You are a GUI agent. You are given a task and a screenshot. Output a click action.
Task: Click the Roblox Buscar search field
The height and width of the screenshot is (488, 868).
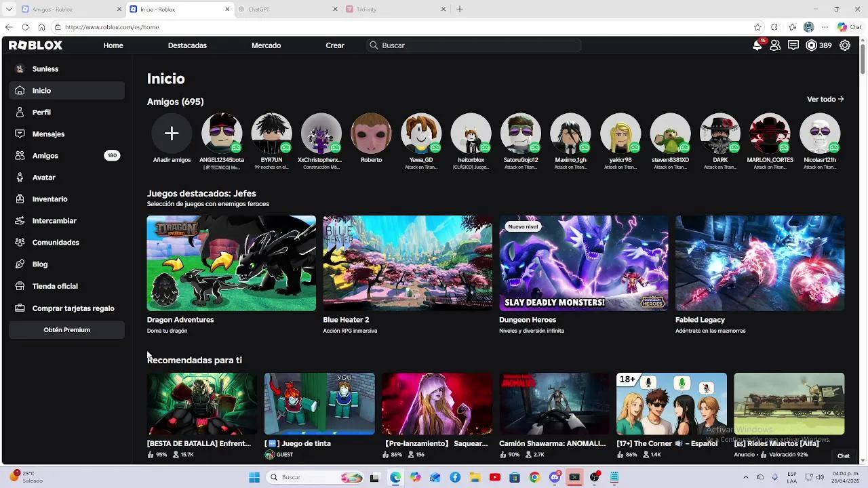coord(474,45)
